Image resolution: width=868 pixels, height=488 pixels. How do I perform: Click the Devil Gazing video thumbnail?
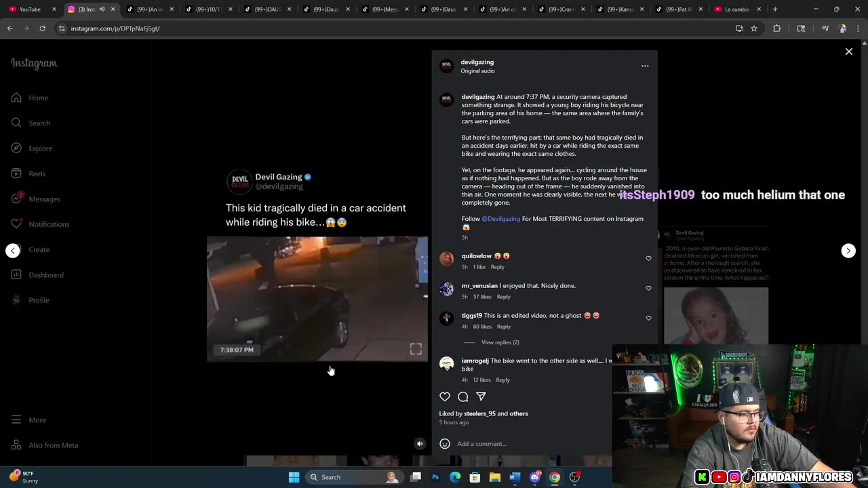coord(317,299)
